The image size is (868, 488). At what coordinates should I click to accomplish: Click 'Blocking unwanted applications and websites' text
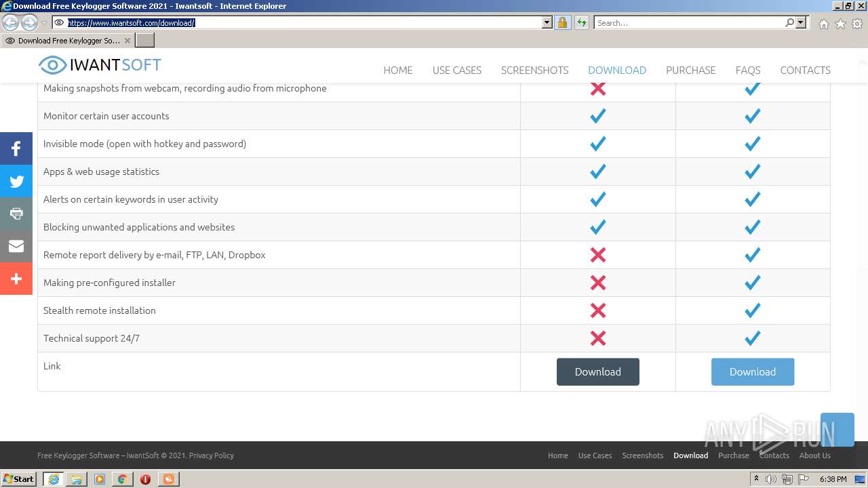pyautogui.click(x=139, y=227)
